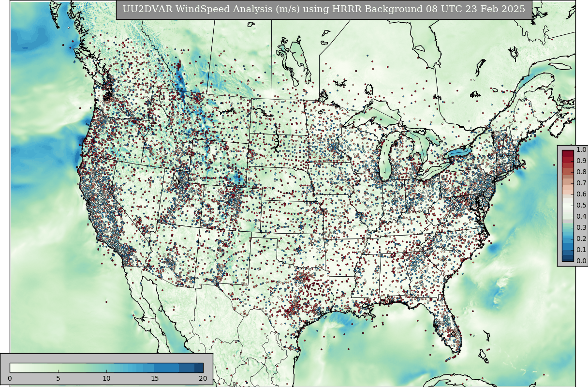588x387 pixels.
Task: Pick the darkest red swatch atop the right colorbar
Action: [x=568, y=153]
